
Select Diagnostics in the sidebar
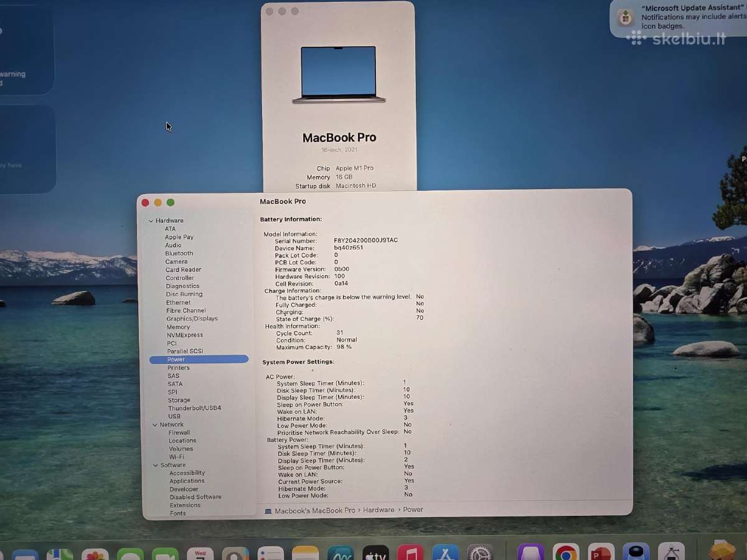183,286
